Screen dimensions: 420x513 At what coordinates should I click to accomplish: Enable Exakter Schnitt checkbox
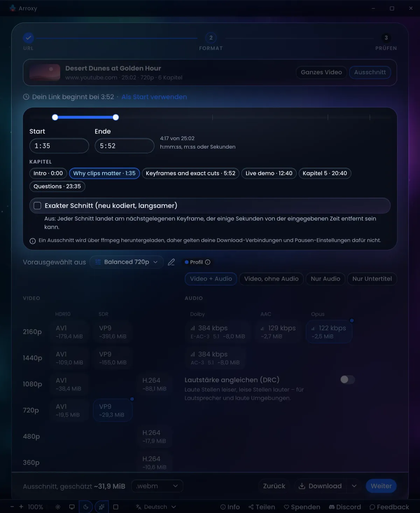[x=37, y=206]
